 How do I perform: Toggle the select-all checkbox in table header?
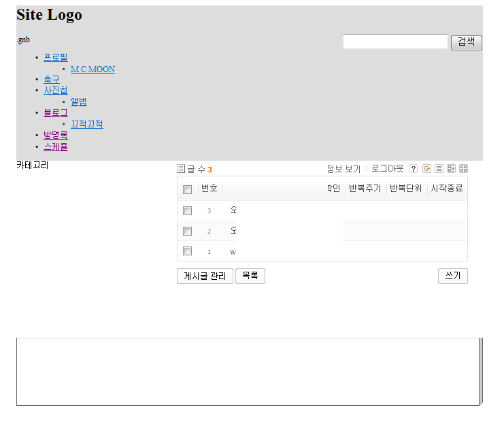coord(188,189)
